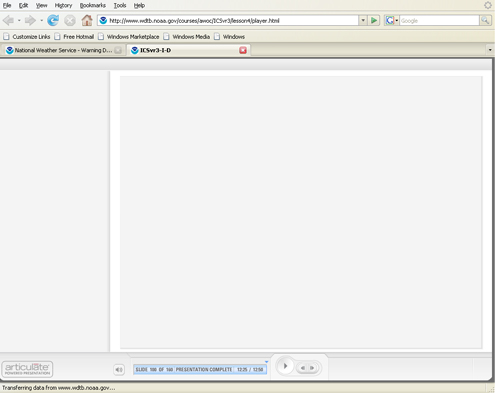Viewport: 495px width, 393px height.
Task: Click the search magnifier icon
Action: click(x=485, y=21)
